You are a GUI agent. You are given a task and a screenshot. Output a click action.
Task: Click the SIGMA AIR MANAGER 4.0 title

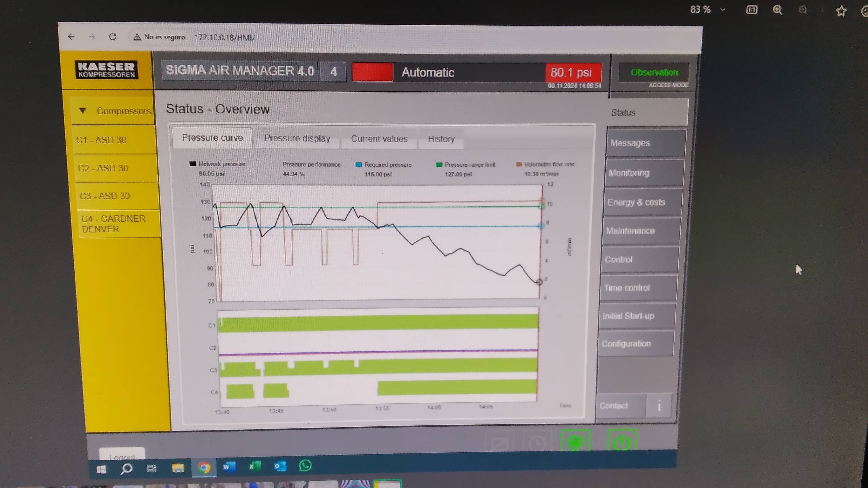point(239,70)
